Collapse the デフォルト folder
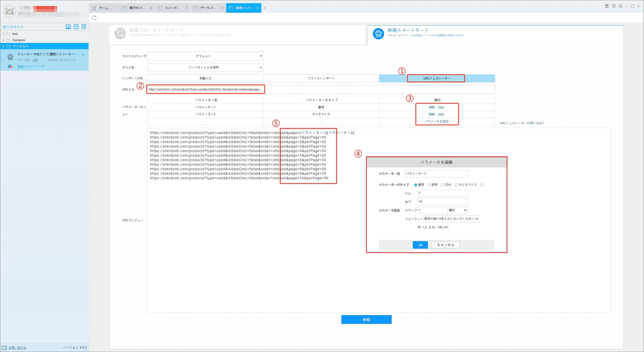The height and width of the screenshot is (352, 644). tap(3, 47)
